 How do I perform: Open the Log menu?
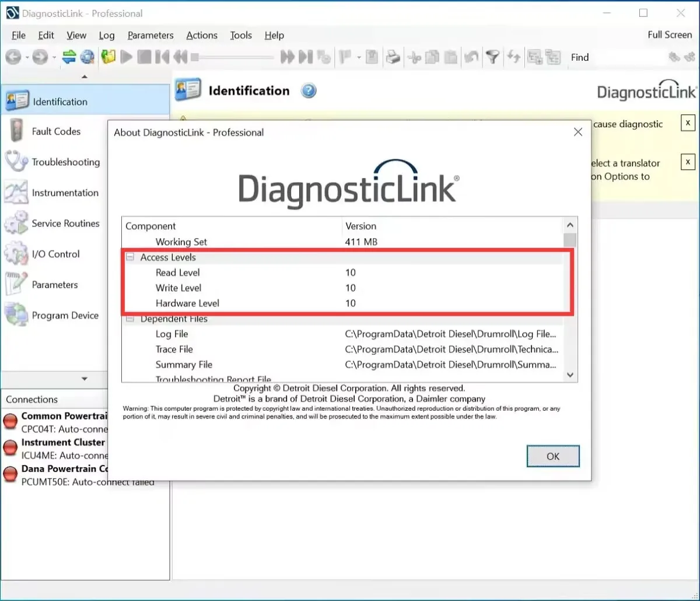click(107, 35)
